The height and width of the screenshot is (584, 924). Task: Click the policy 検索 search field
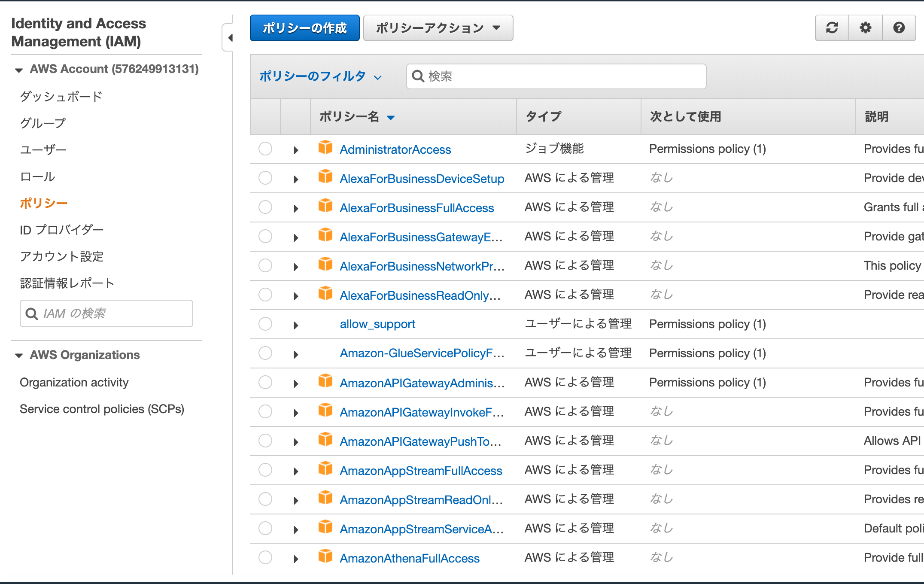(x=556, y=76)
